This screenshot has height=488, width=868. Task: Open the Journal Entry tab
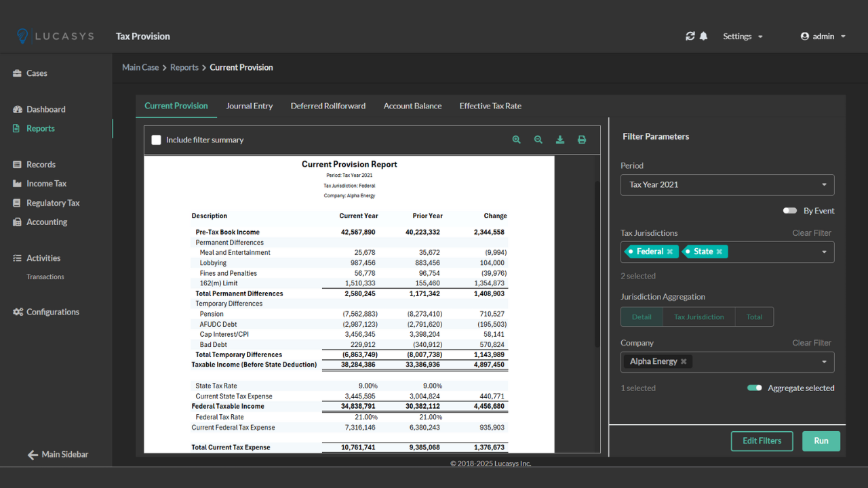point(249,106)
